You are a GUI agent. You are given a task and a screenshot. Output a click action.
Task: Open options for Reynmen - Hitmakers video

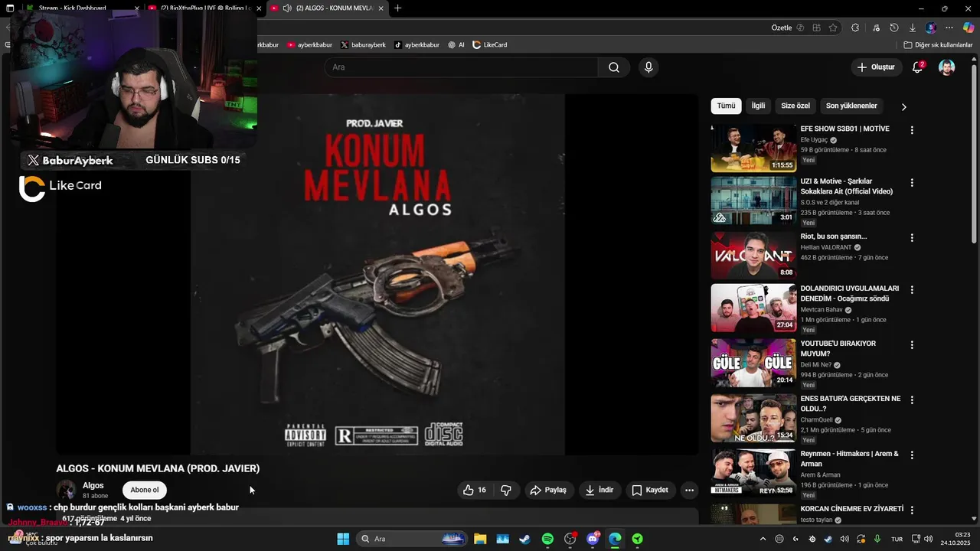[x=911, y=455]
